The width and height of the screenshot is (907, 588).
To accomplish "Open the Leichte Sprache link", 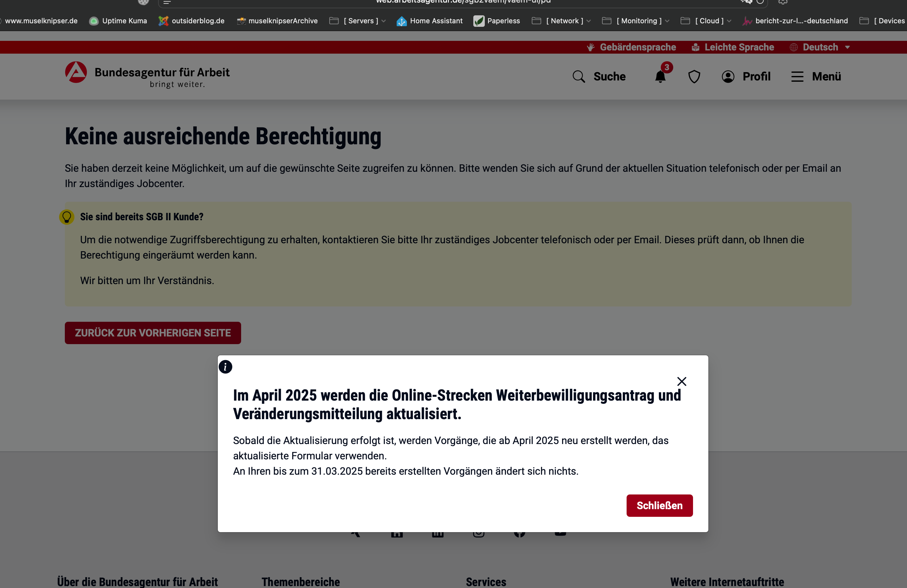I will (732, 47).
